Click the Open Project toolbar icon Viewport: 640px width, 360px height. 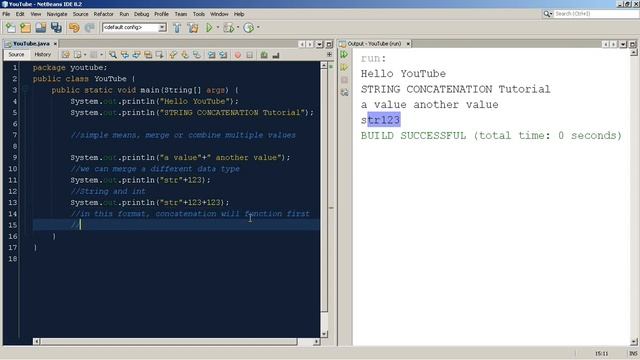pyautogui.click(x=41, y=28)
